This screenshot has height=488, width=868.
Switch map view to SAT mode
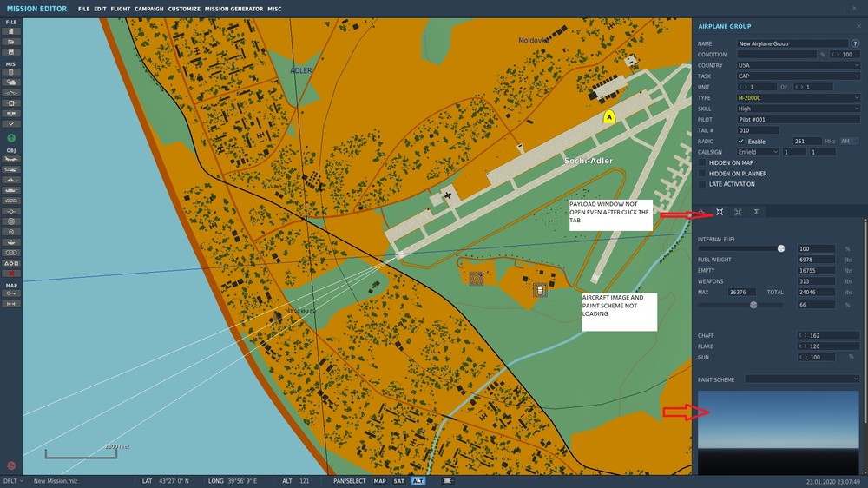[x=398, y=481]
